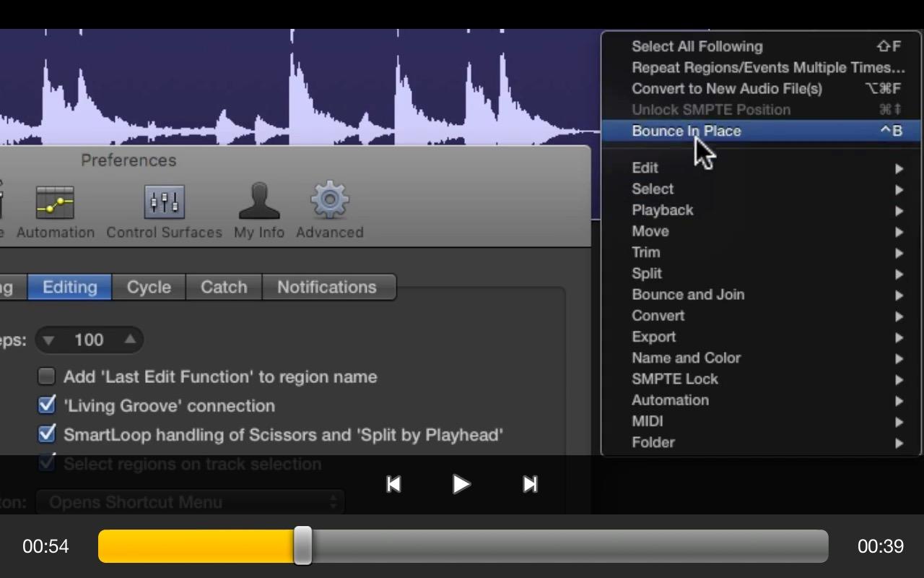Open the My Info preferences icon
This screenshot has width=924, height=578.
(x=259, y=201)
